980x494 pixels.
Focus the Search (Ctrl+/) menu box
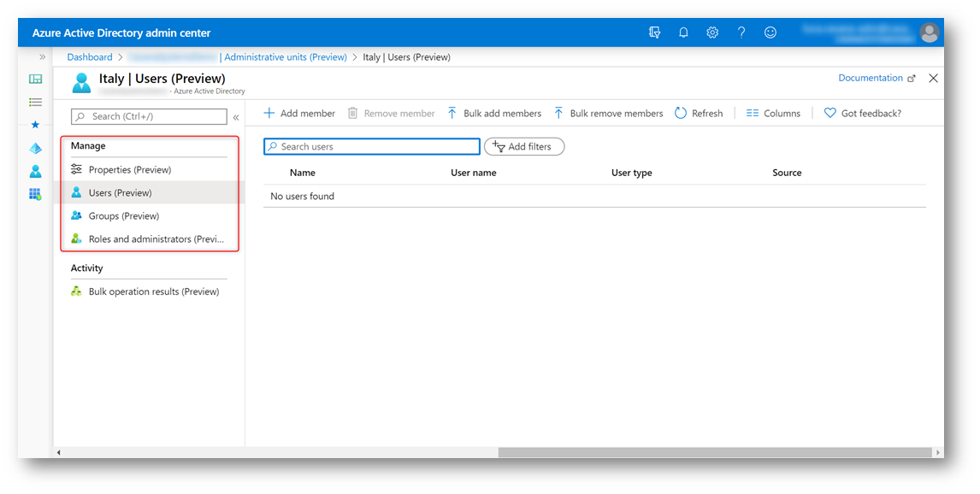tap(149, 117)
